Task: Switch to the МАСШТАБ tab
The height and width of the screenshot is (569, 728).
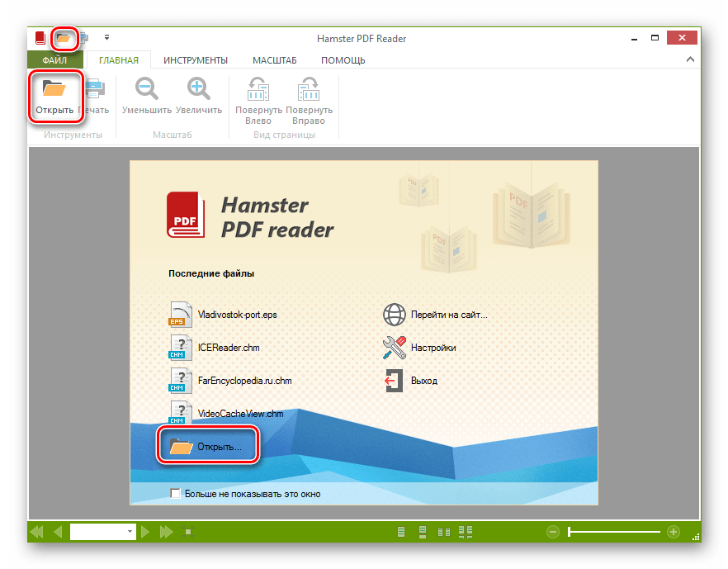Action: point(273,60)
